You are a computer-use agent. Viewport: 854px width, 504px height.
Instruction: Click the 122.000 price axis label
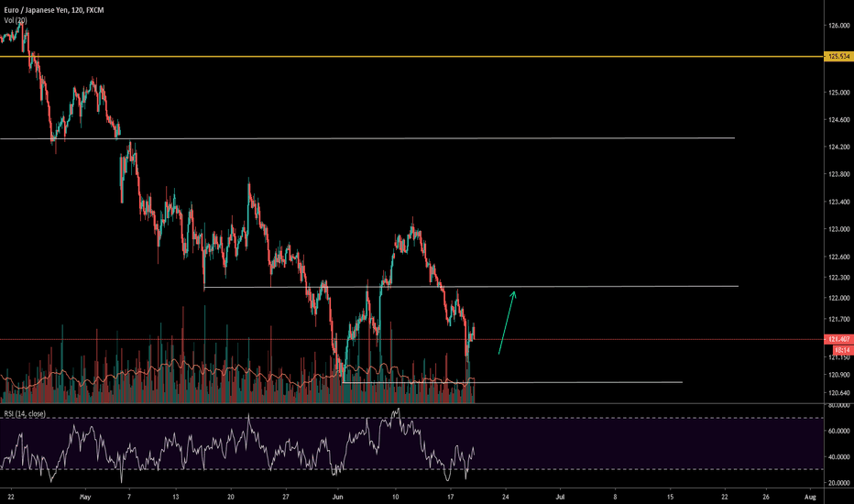tap(838, 298)
